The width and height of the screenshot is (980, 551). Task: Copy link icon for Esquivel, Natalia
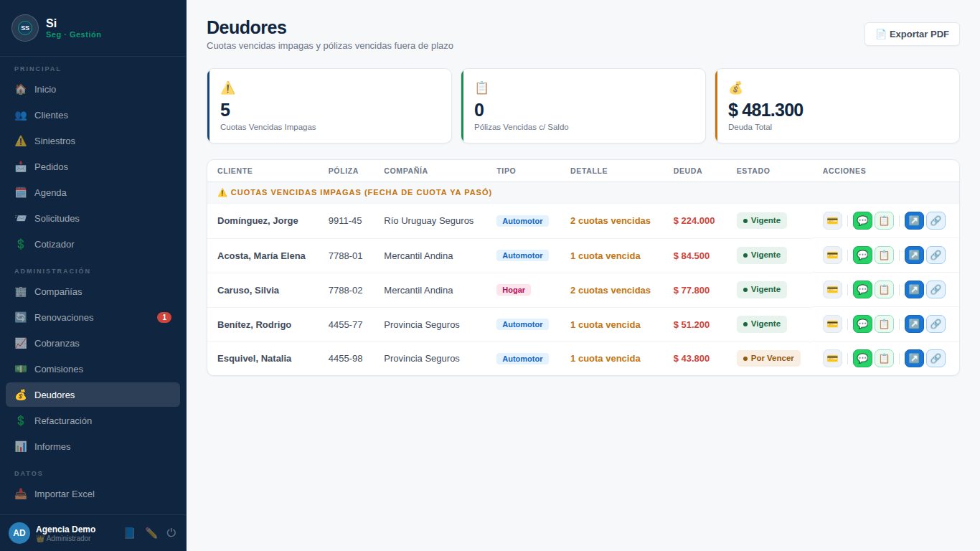[x=936, y=359]
